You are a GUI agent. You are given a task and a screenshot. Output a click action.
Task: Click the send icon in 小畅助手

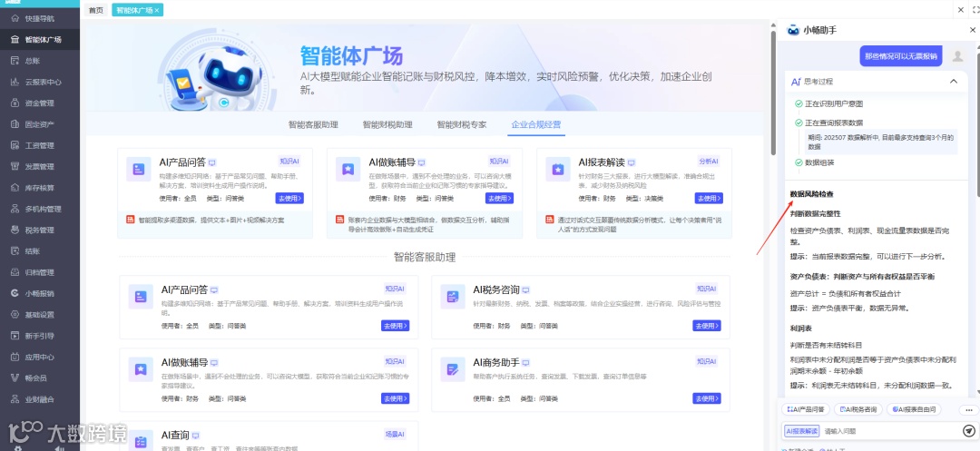tap(969, 430)
